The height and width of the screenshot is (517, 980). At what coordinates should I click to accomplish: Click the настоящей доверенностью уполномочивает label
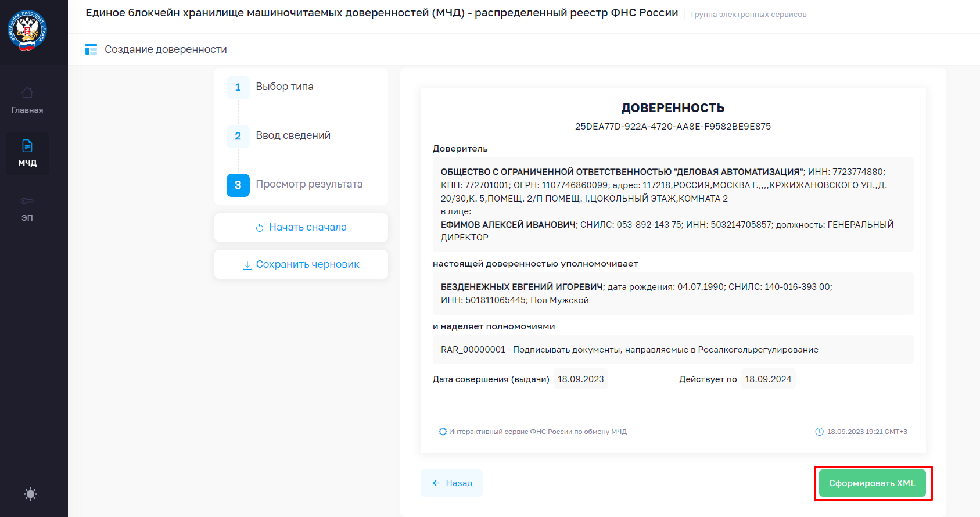pos(535,264)
